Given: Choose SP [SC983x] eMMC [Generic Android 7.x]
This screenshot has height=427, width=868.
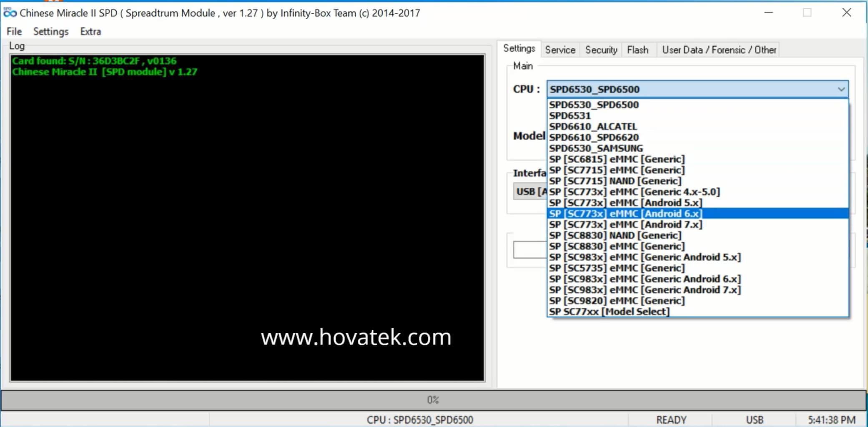Looking at the screenshot, I should [x=697, y=289].
